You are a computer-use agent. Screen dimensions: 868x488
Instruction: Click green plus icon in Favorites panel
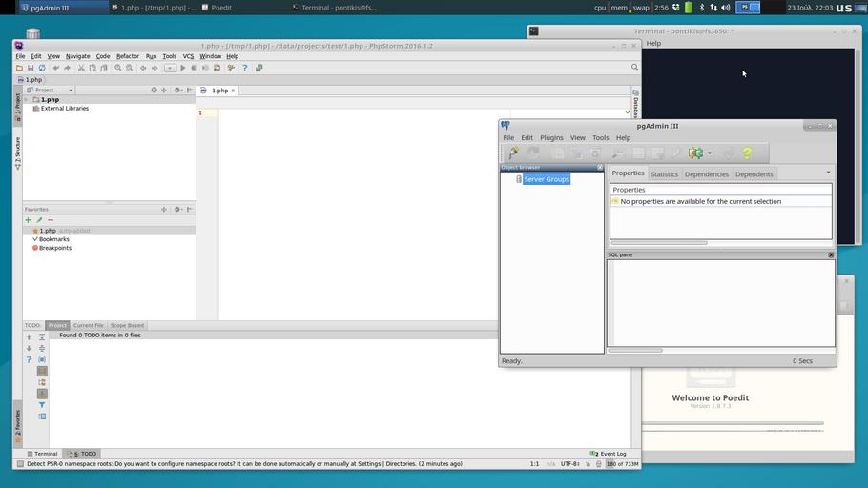click(28, 220)
